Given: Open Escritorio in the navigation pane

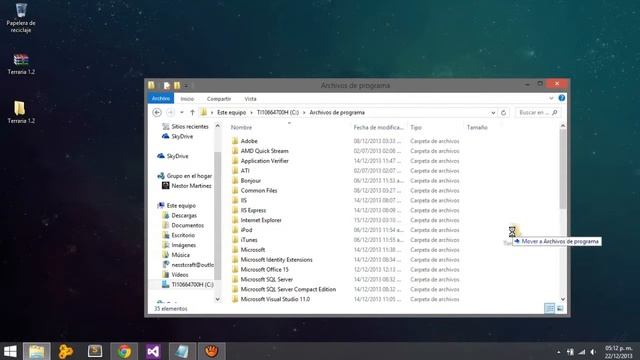Looking at the screenshot, I should 178,235.
